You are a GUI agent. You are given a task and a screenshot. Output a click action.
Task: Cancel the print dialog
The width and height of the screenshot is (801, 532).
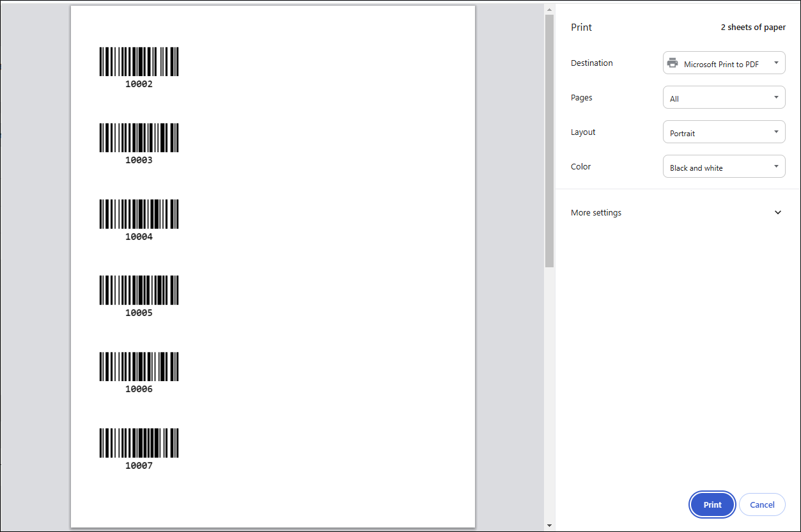click(x=762, y=505)
